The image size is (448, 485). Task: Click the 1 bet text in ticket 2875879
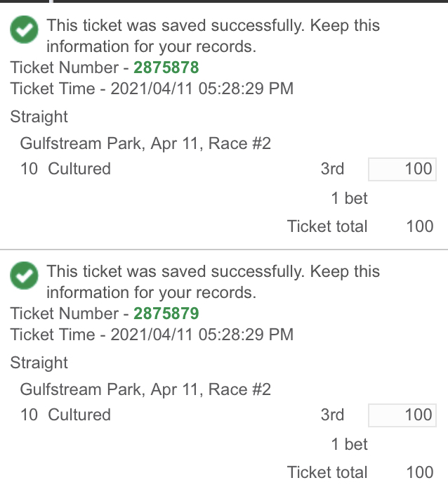[350, 444]
